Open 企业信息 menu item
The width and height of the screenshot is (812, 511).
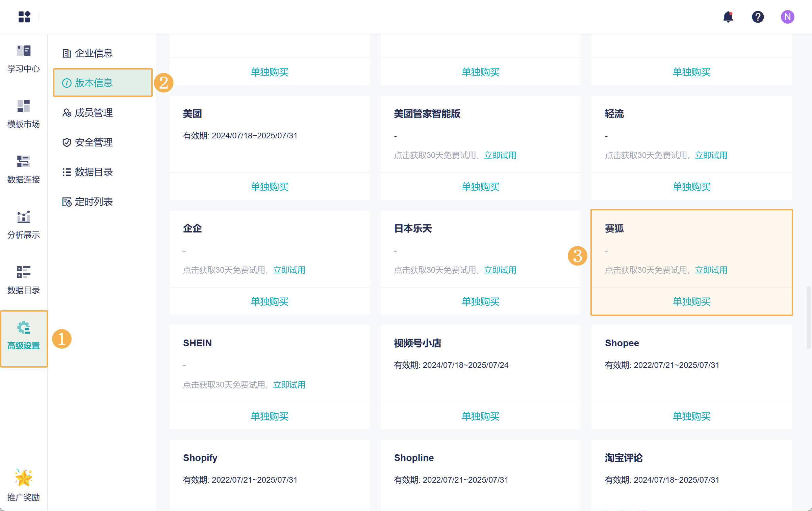[x=94, y=53]
